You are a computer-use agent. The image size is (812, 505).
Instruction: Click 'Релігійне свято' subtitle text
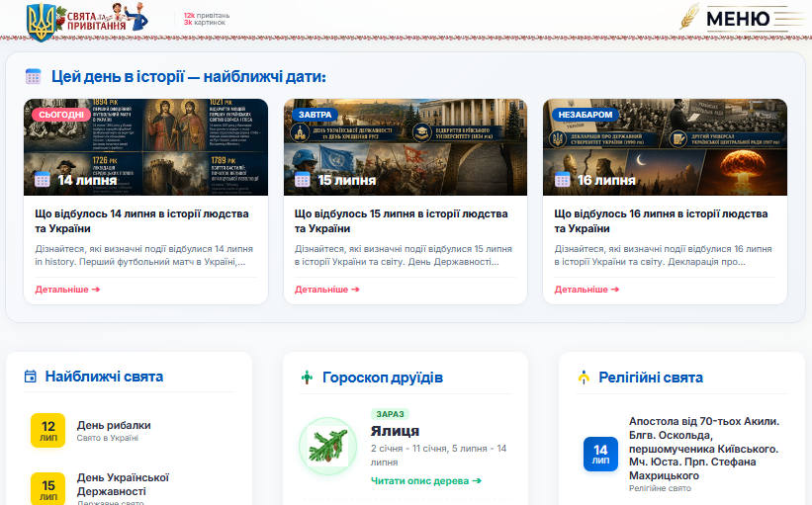(x=661, y=488)
